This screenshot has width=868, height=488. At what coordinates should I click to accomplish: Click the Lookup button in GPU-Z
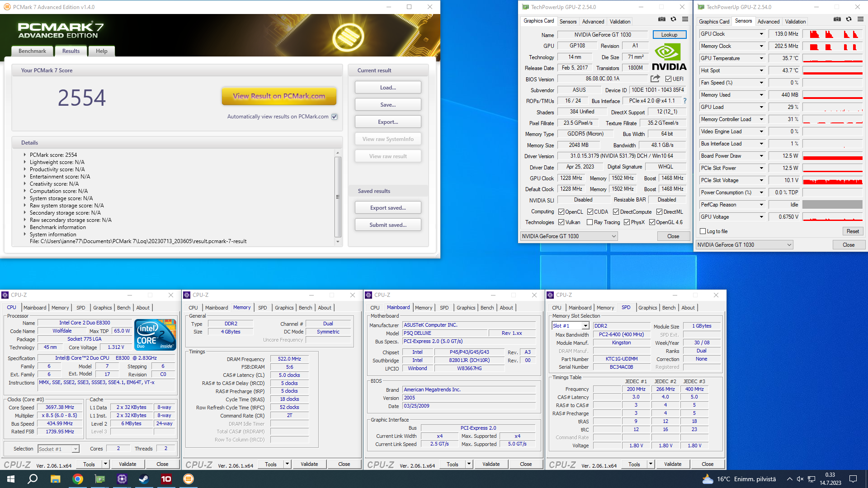click(x=669, y=35)
